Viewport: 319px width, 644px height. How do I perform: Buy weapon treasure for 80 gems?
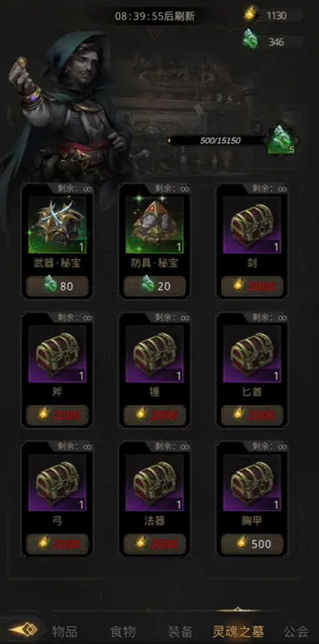57,286
